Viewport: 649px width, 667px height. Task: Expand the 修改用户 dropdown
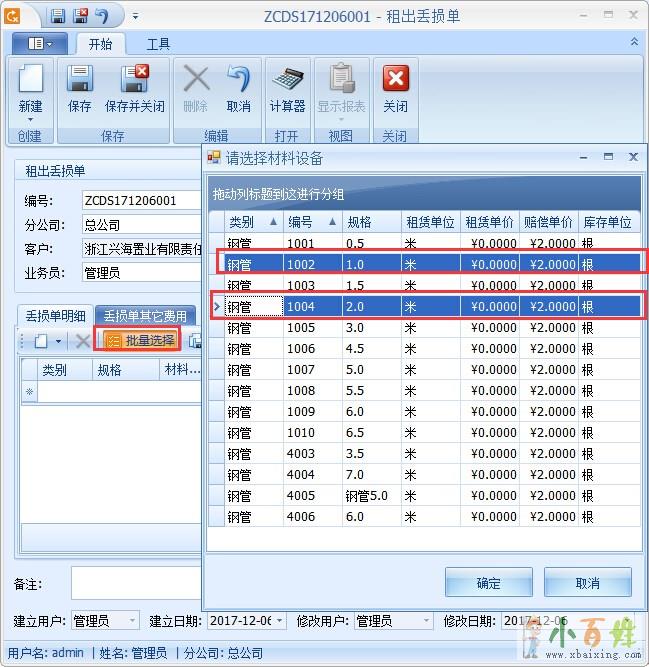tap(427, 621)
